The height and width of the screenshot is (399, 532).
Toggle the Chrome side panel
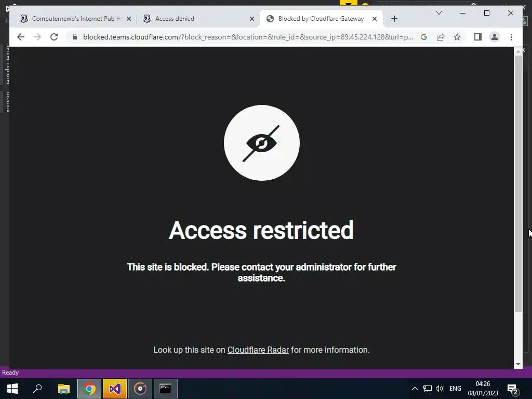click(478, 37)
